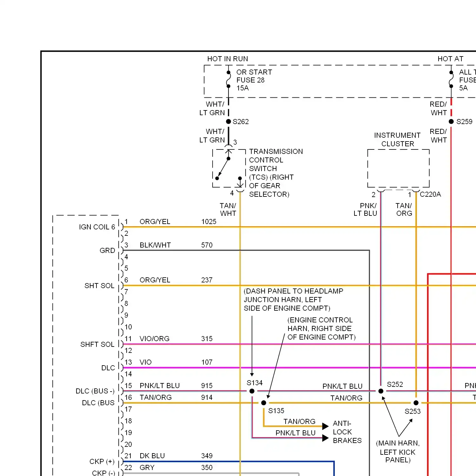476x476 pixels.
Task: Select the S134 splice dot
Action: tap(252, 391)
